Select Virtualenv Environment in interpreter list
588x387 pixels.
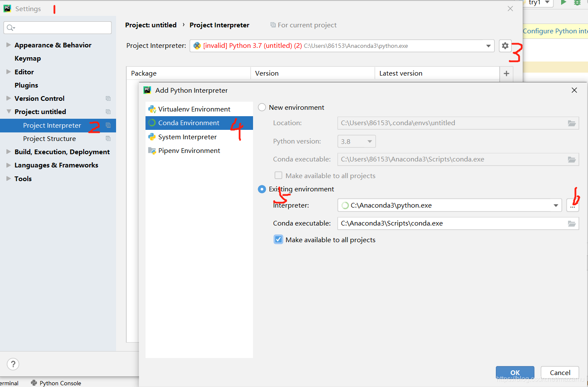coord(199,109)
